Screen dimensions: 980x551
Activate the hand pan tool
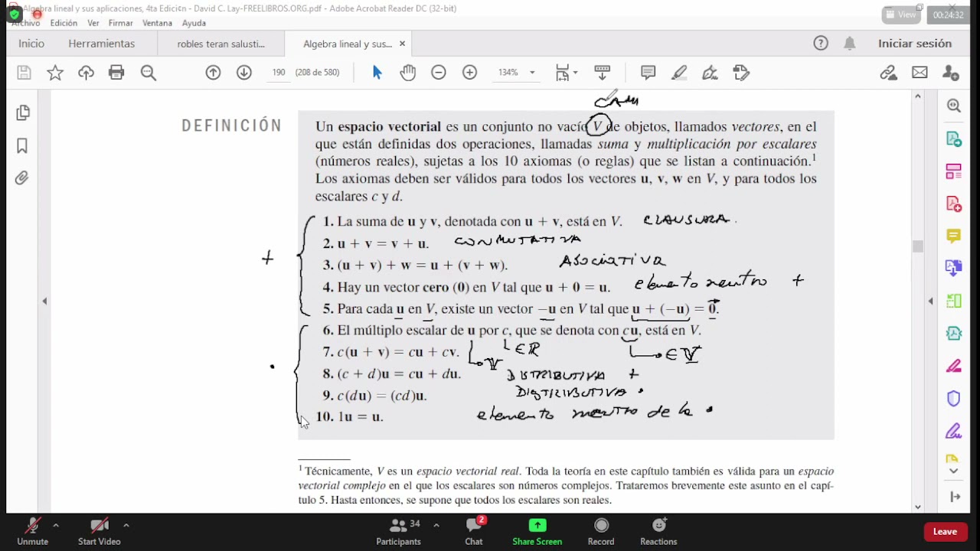coord(407,73)
